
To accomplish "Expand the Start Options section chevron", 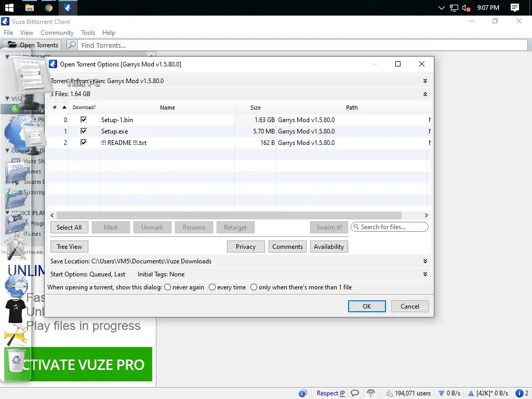I will click(425, 274).
